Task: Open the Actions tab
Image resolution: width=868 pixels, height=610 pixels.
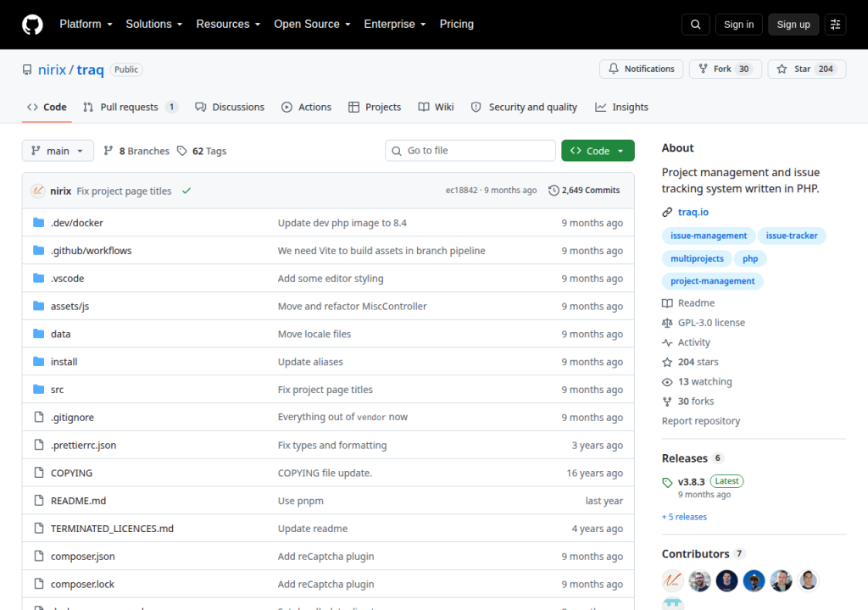Action: click(306, 108)
